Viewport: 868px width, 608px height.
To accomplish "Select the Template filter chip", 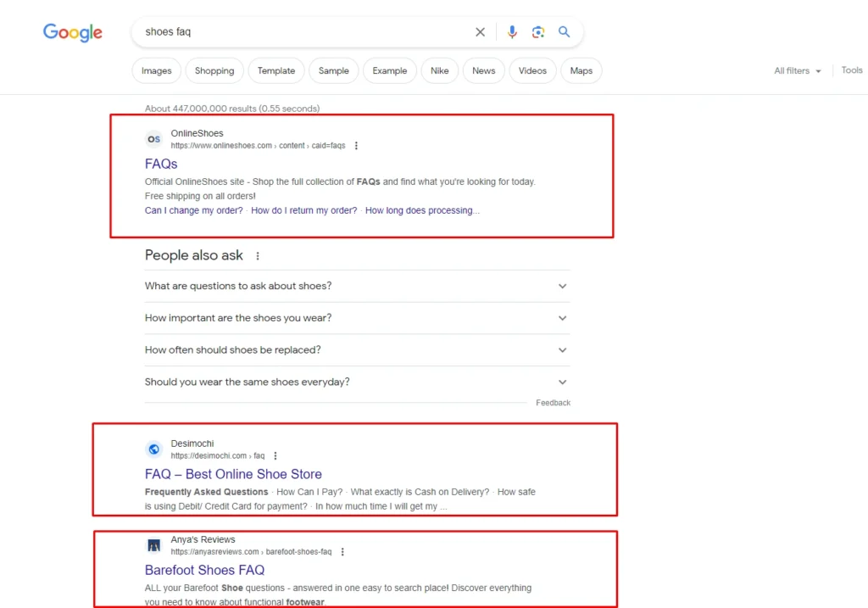I will tap(276, 71).
